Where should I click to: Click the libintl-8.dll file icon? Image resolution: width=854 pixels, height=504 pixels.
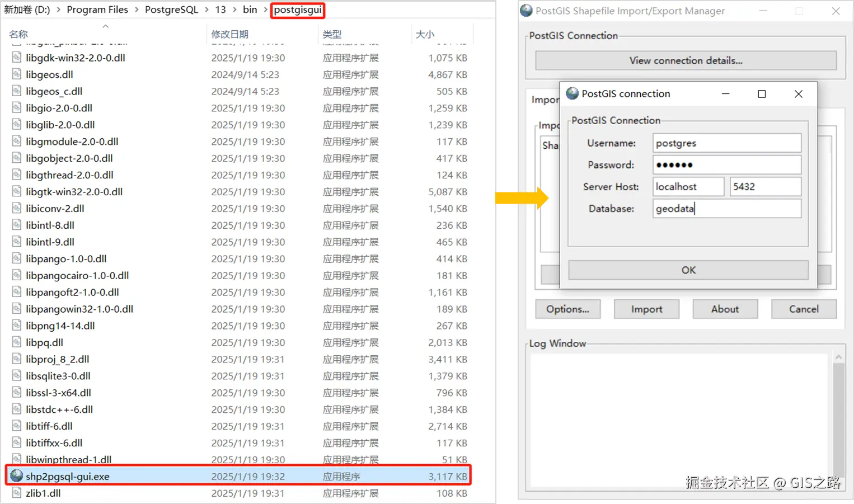[x=17, y=225]
